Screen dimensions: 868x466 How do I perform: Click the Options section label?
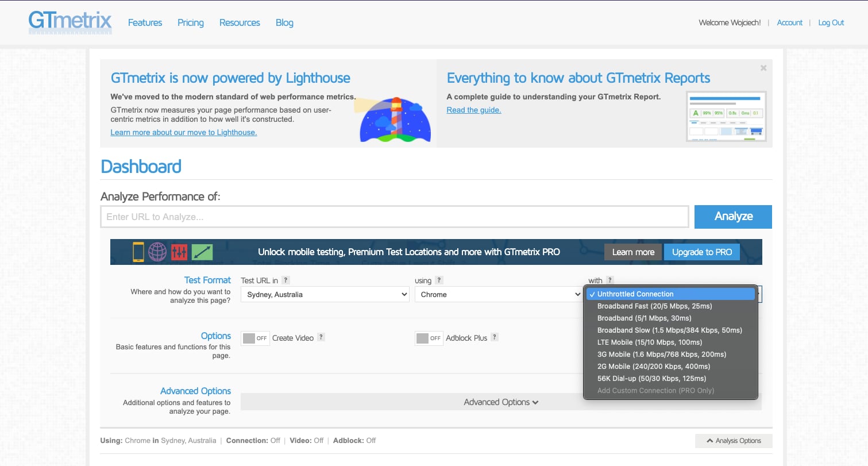tap(216, 336)
